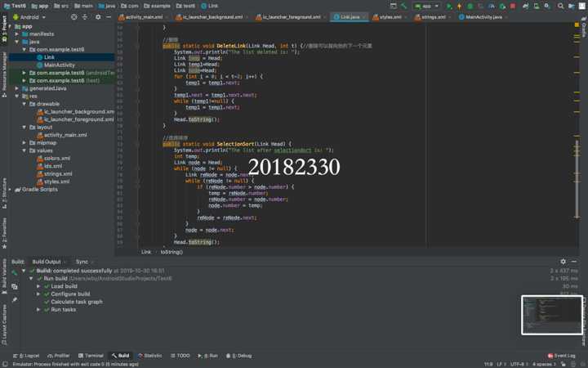
Task: Click the Sync Project with Gradle icon
Action: point(525,6)
